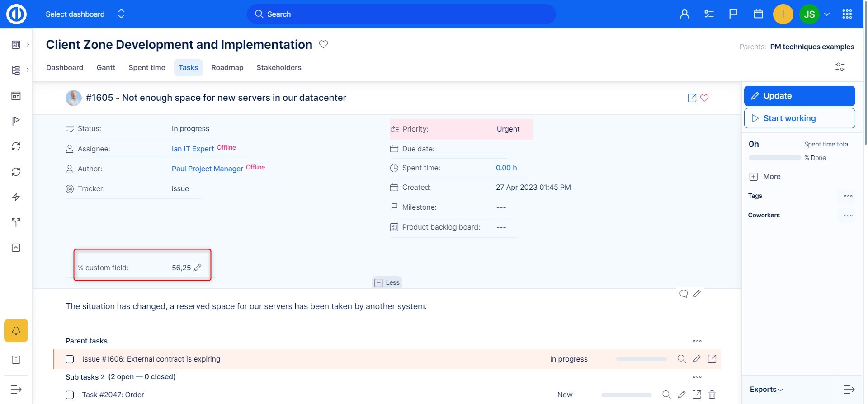Tick the checkbox for Task #2047: Order
This screenshot has width=868, height=404.
click(70, 395)
